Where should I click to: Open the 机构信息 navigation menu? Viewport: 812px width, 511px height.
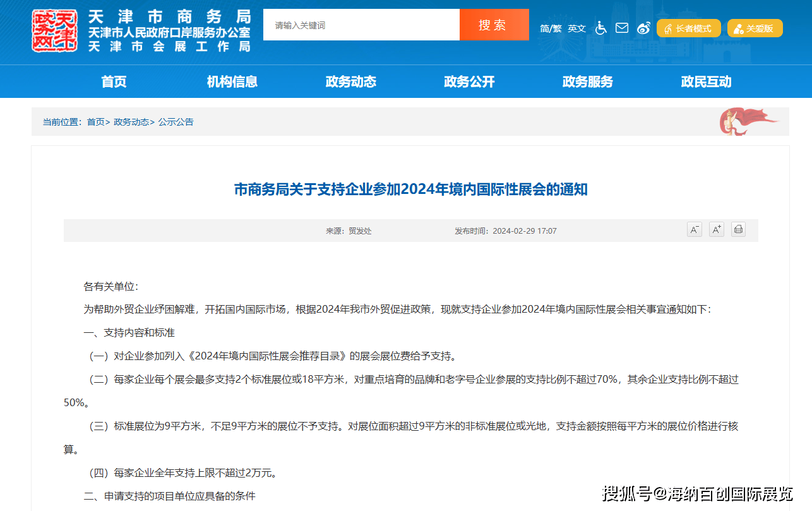click(232, 81)
